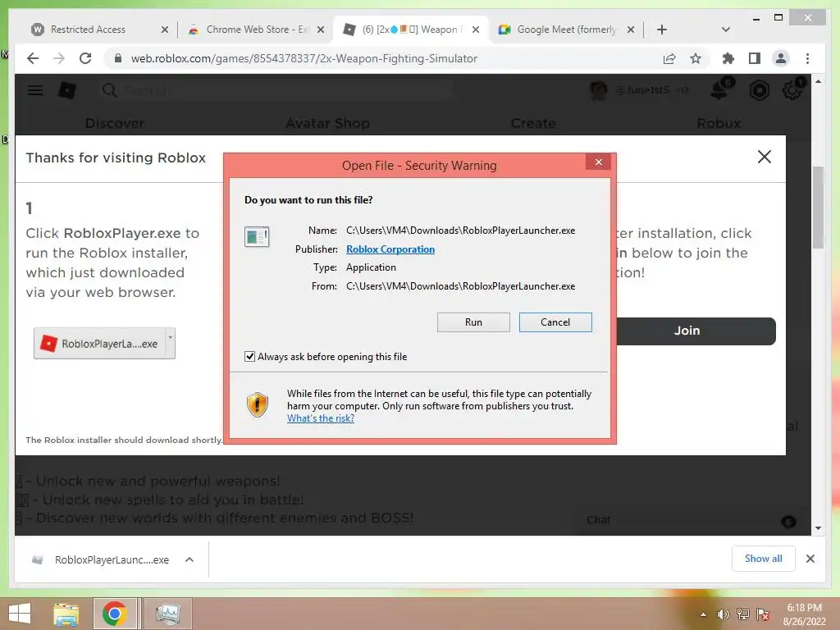Open the Windows Start button

[20, 614]
